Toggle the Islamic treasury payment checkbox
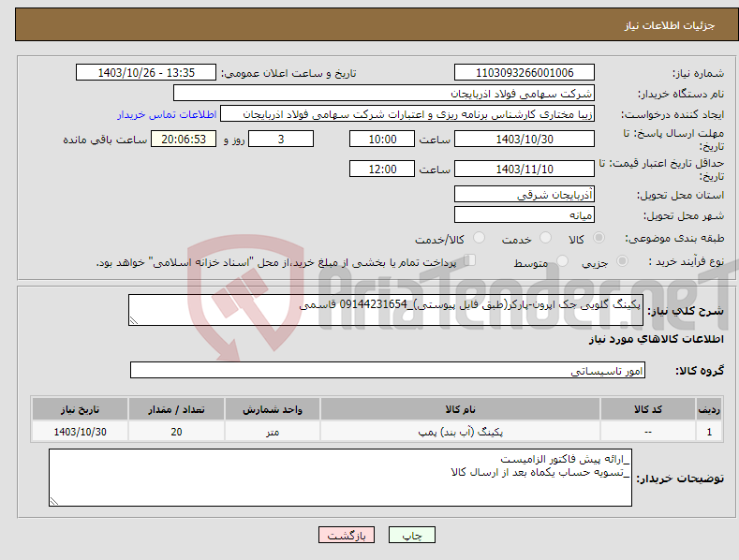Viewport: 739px width, 560px height. 470,259
